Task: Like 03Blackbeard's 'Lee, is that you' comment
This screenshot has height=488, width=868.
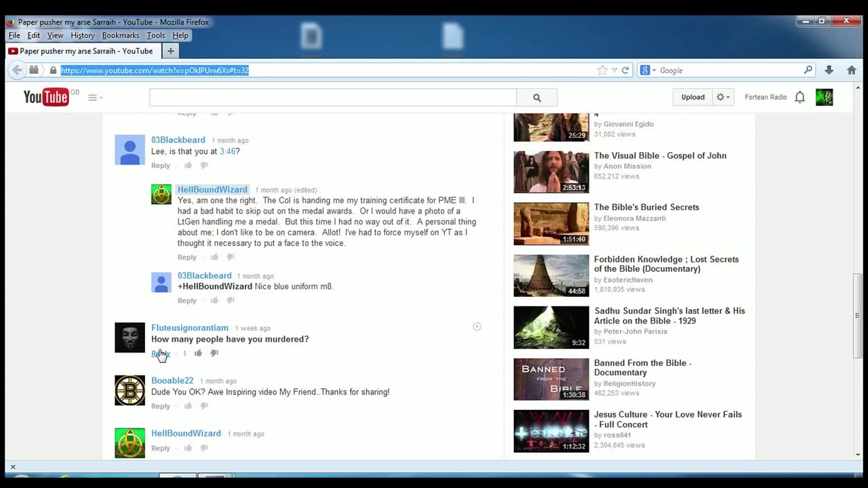Action: pyautogui.click(x=188, y=165)
